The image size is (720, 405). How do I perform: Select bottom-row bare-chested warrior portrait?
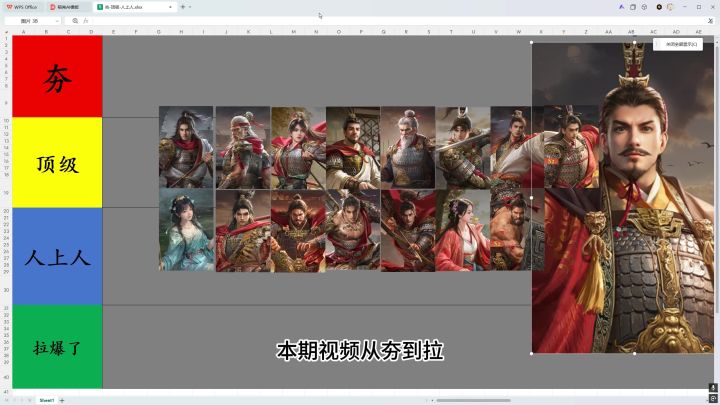[353, 230]
